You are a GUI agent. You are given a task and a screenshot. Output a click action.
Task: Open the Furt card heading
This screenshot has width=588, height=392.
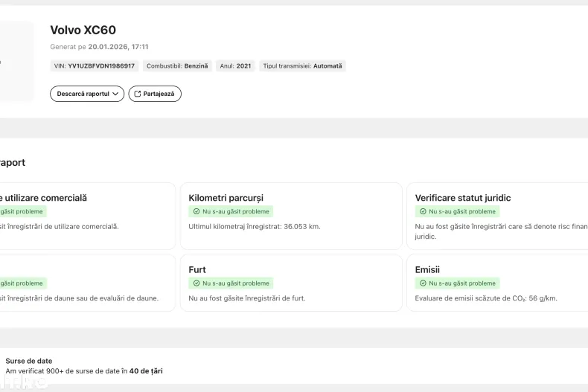[197, 269]
